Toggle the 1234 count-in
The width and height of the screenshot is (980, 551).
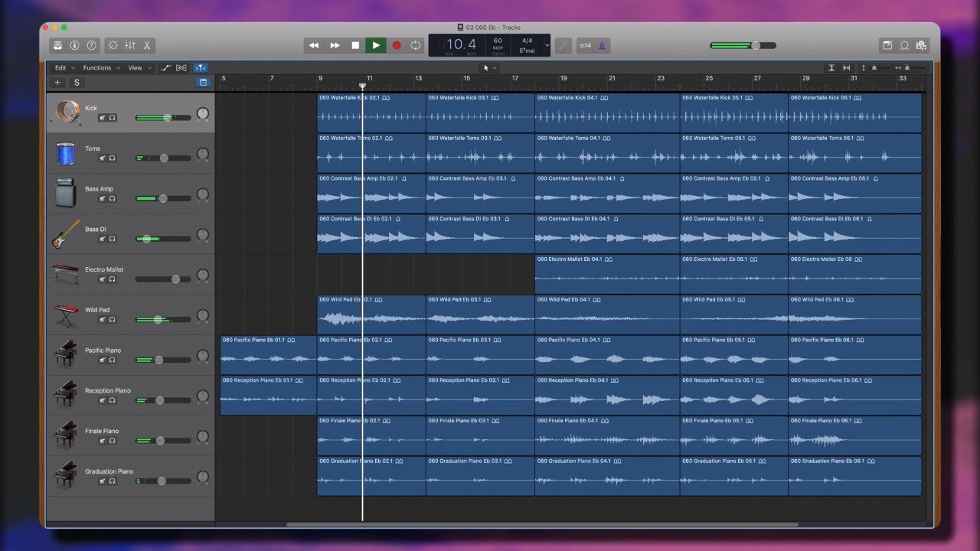click(x=585, y=45)
